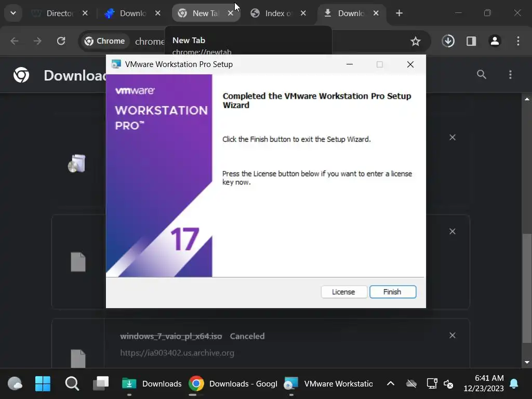Open the Windows Start menu
The width and height of the screenshot is (532, 399).
[x=43, y=384]
